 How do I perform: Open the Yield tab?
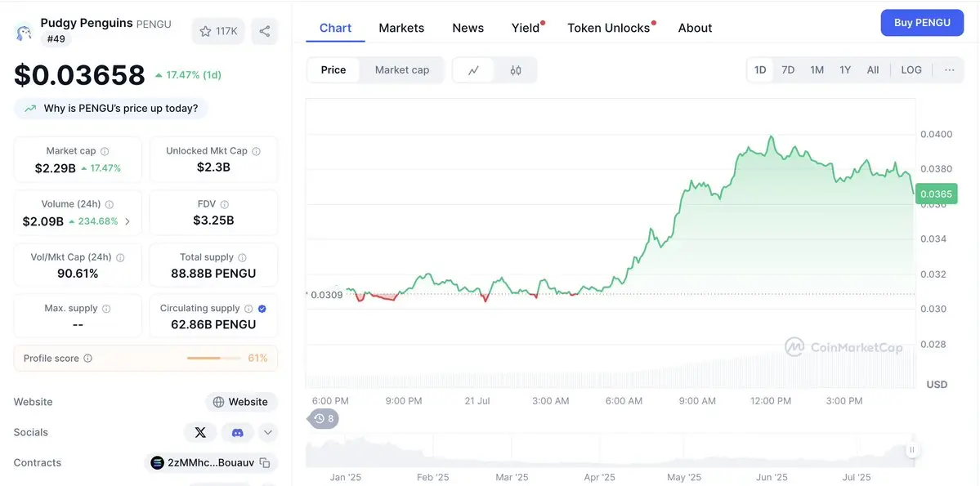(x=526, y=28)
